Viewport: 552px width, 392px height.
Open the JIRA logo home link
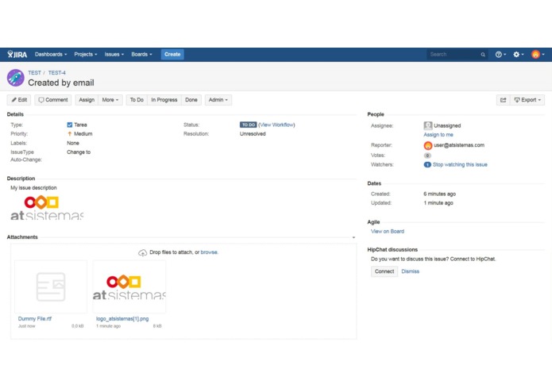click(17, 55)
